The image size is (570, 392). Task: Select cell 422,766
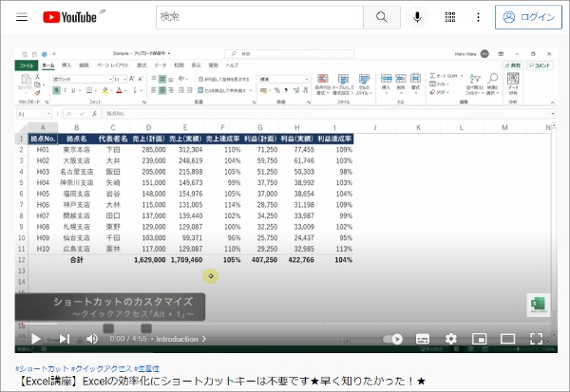pos(297,260)
